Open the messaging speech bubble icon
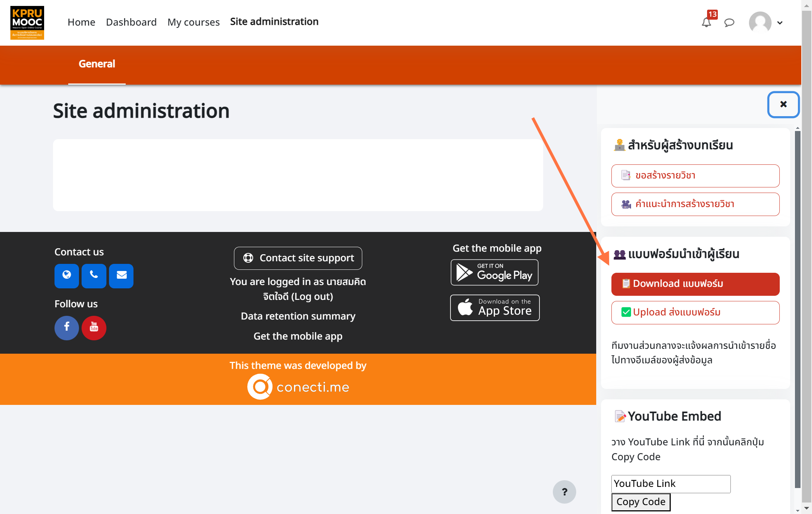The width and height of the screenshot is (812, 514). click(729, 23)
